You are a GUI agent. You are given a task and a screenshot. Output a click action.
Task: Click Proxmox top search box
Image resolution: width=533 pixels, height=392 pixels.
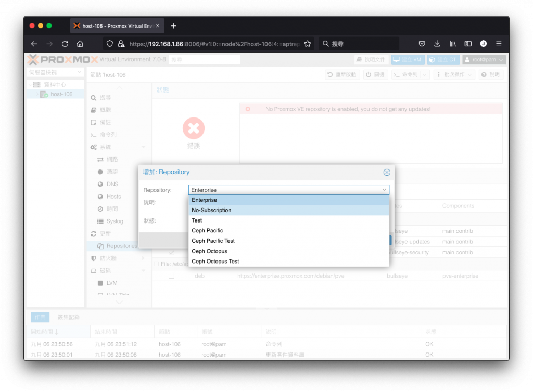(x=205, y=60)
